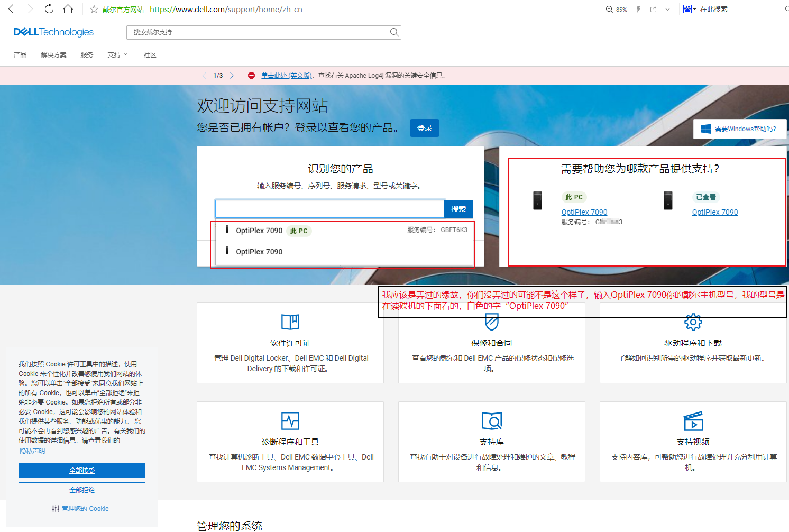The height and width of the screenshot is (532, 789).
Task: Click the 戴尔官方网站 site label
Action: pyautogui.click(x=123, y=10)
